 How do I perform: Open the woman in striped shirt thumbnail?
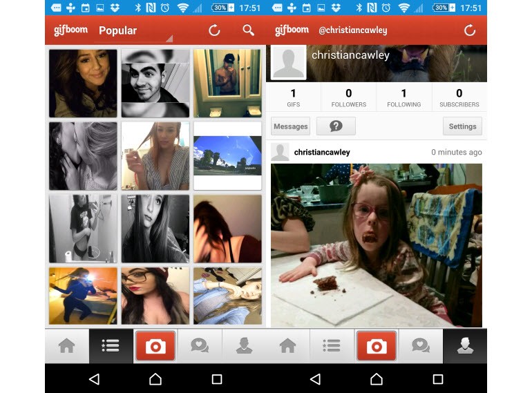pos(155,156)
